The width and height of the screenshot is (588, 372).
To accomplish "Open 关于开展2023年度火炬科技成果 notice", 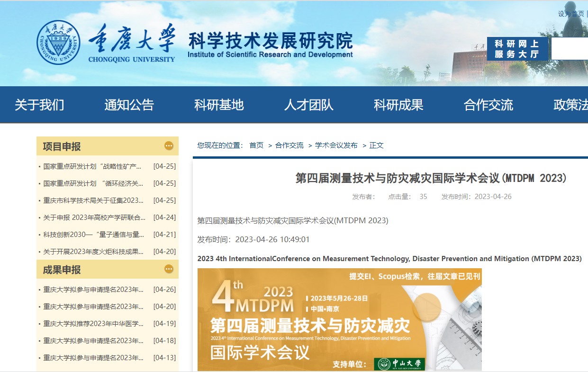I will pos(93,252).
